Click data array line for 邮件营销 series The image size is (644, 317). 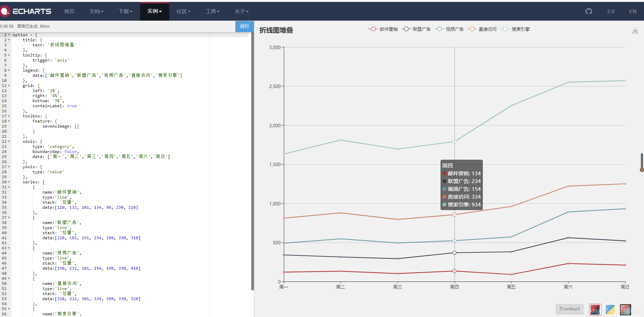(x=90, y=207)
